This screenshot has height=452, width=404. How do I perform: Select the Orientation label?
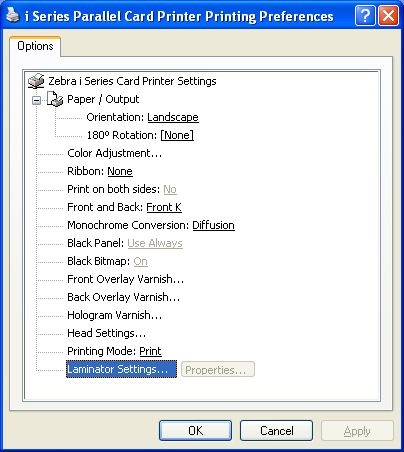[x=115, y=117]
